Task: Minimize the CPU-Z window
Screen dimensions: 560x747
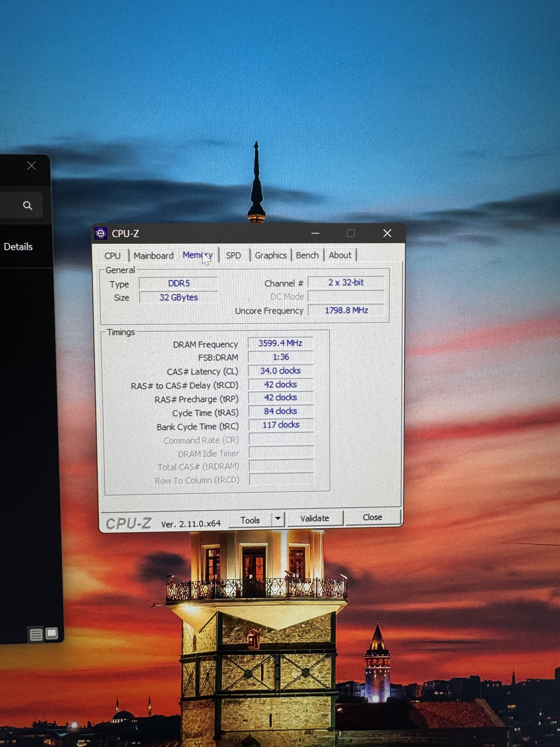Action: pos(315,233)
